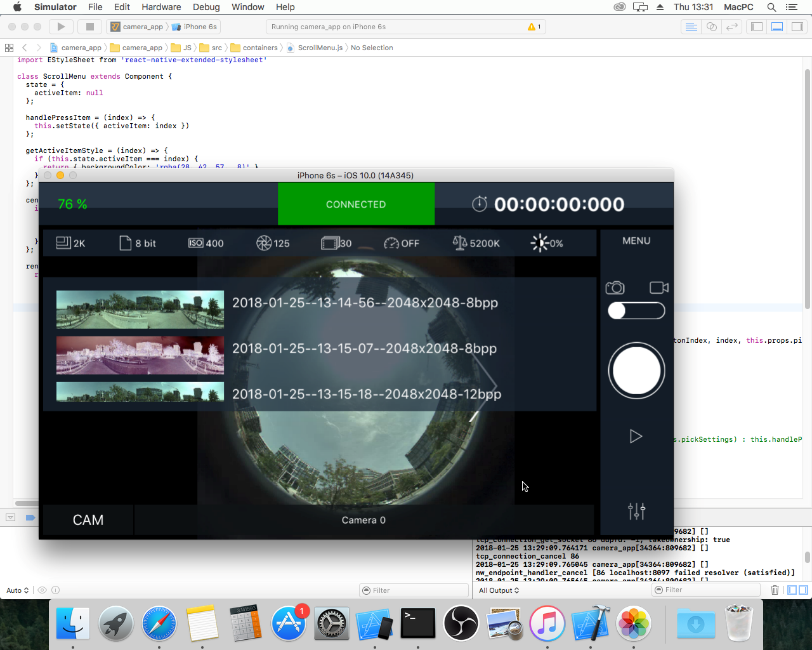Open the shutter 125 setting
This screenshot has height=650, width=812.
pyautogui.click(x=273, y=243)
